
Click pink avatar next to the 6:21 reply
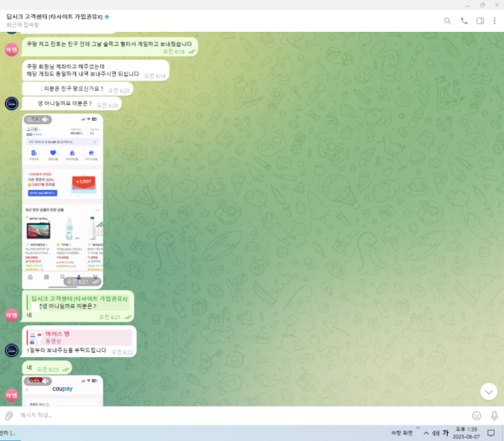click(x=12, y=315)
